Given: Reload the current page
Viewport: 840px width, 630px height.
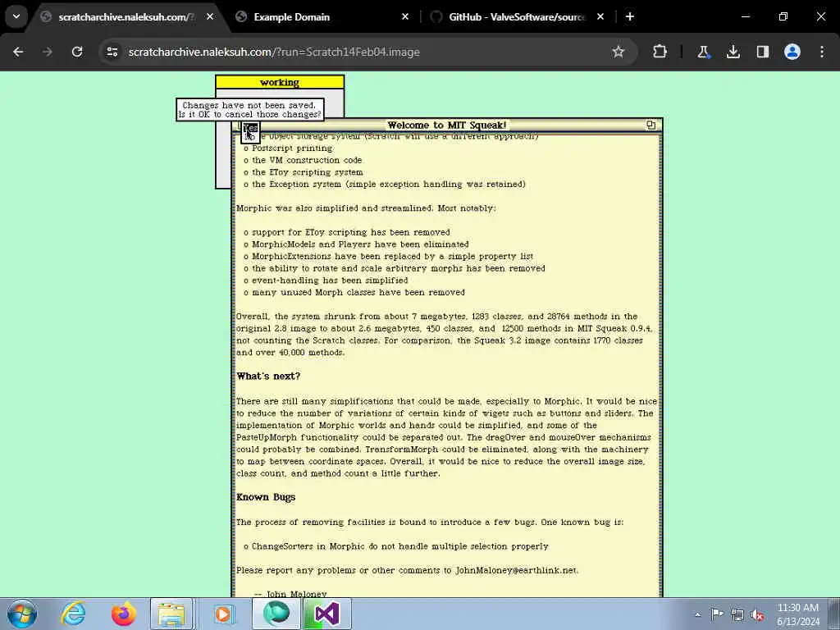Looking at the screenshot, I should tap(77, 52).
